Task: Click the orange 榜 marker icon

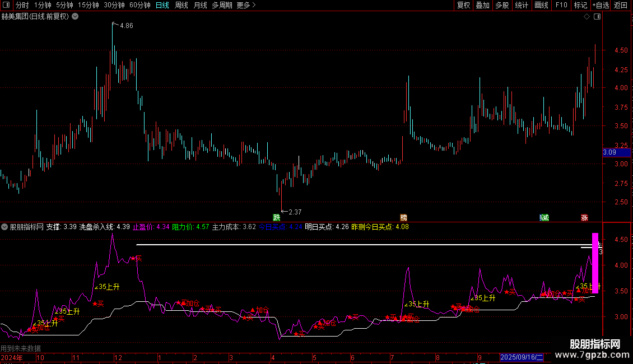Action: pos(403,217)
